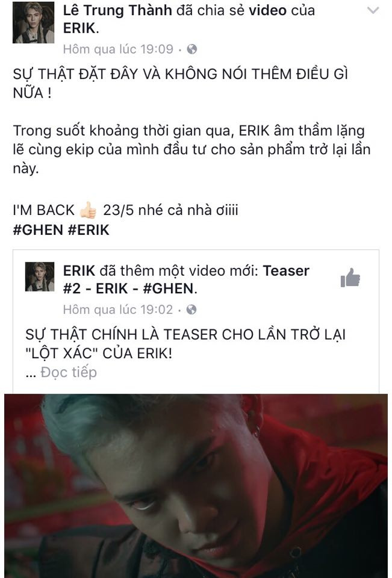
Task: Open the Lê Trung Thành profile name link
Action: 117,10
